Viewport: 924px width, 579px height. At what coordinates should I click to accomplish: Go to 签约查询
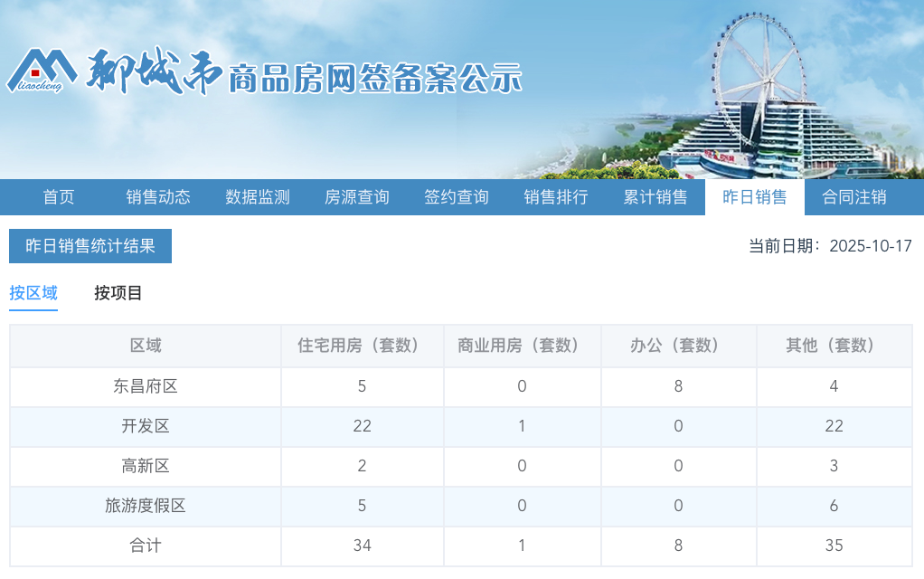(456, 197)
